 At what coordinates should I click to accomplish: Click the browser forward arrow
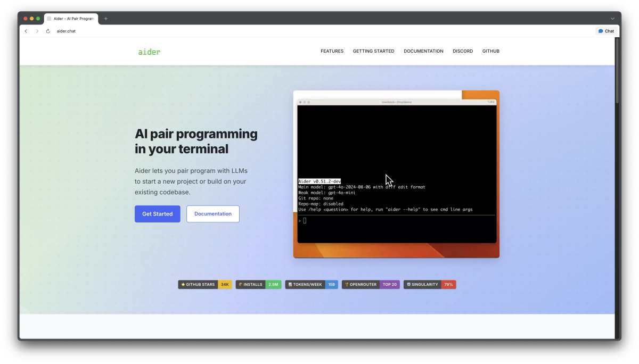point(37,31)
